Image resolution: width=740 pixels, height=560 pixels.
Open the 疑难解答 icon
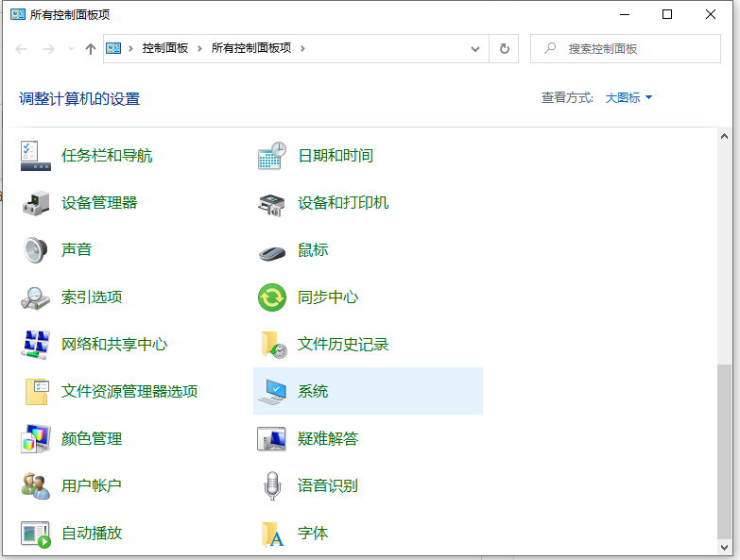[271, 438]
